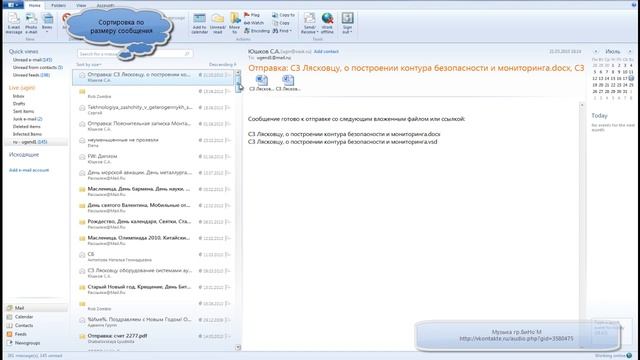Open the Inbox folder

(x=18, y=96)
